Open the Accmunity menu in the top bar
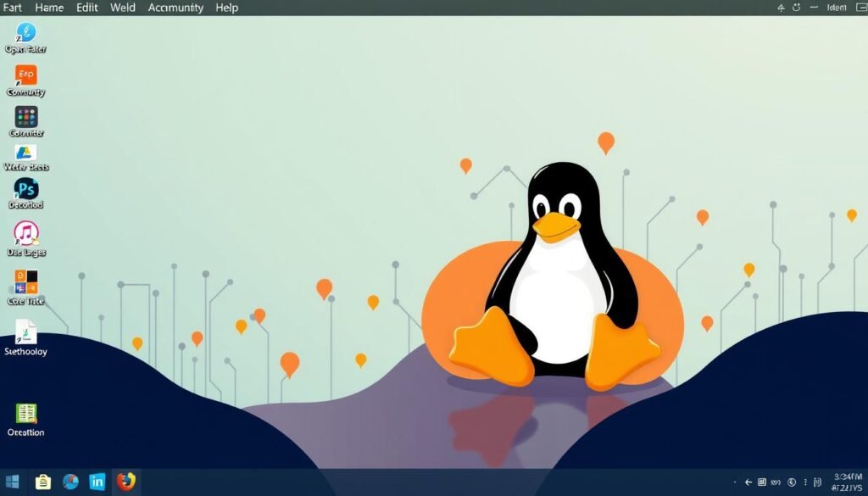This screenshot has height=496, width=868. click(x=175, y=8)
